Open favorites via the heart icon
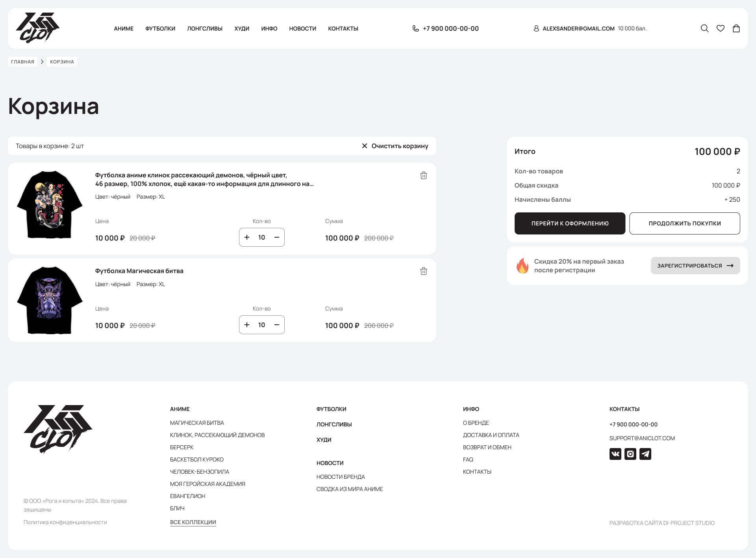The width and height of the screenshot is (756, 558). (720, 28)
